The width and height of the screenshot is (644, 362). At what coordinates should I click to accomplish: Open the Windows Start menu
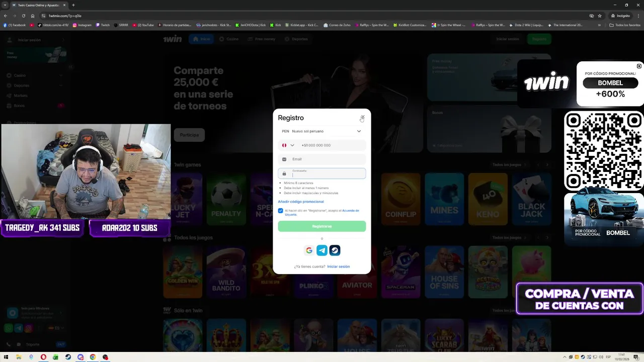point(7,357)
